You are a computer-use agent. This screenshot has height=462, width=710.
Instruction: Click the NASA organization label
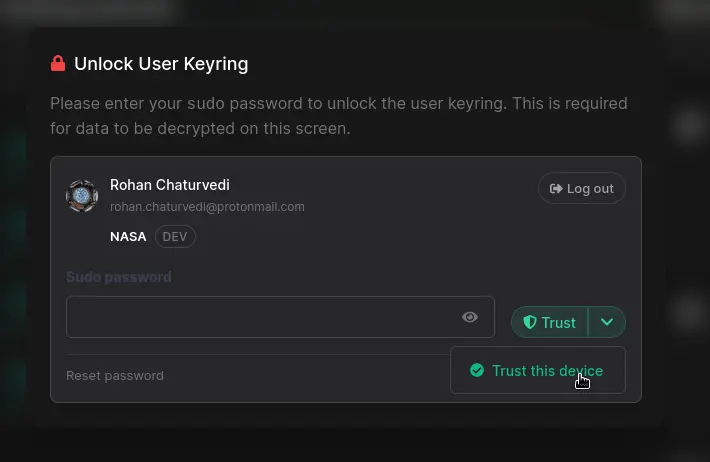[128, 237]
